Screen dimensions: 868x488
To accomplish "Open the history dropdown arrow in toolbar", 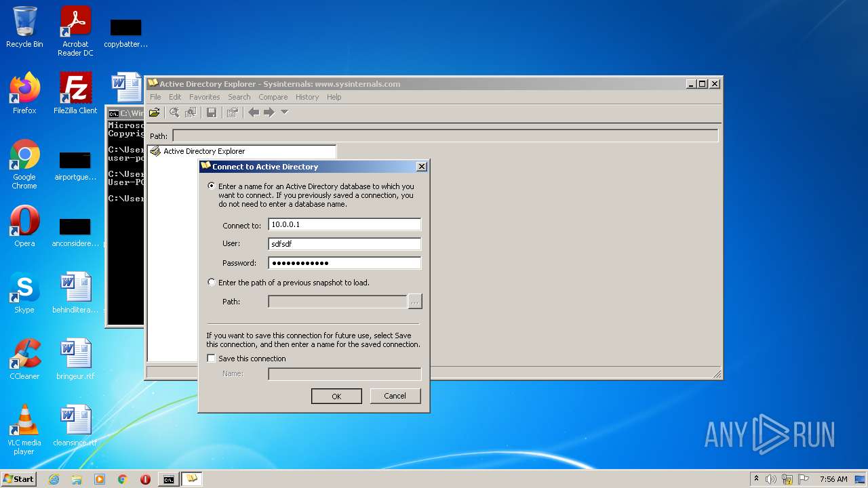I will [284, 112].
